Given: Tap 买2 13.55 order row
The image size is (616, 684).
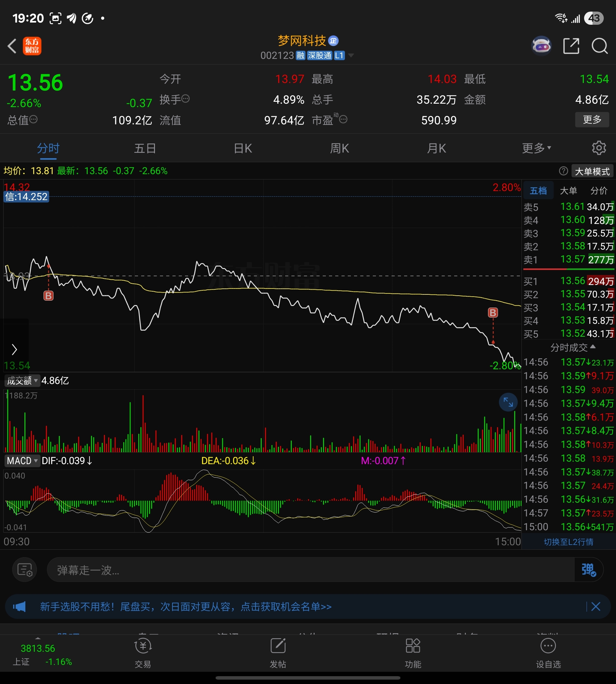Looking at the screenshot, I should pos(569,294).
